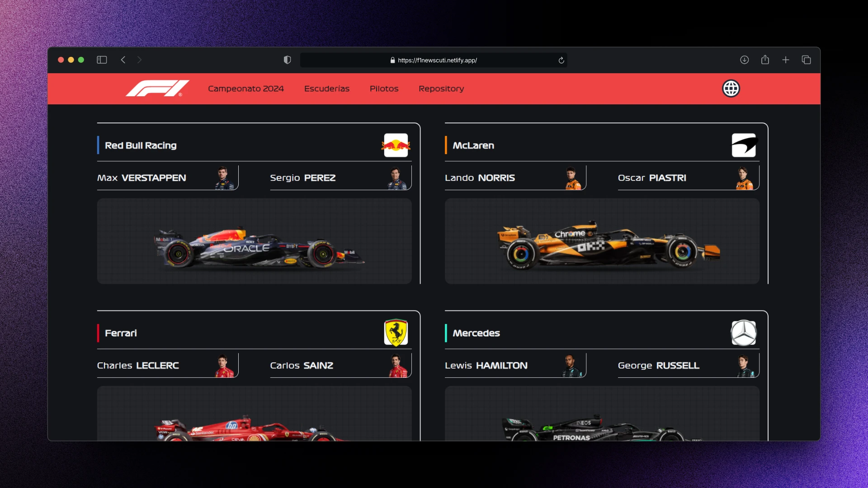Click the URL address bar

click(433, 60)
